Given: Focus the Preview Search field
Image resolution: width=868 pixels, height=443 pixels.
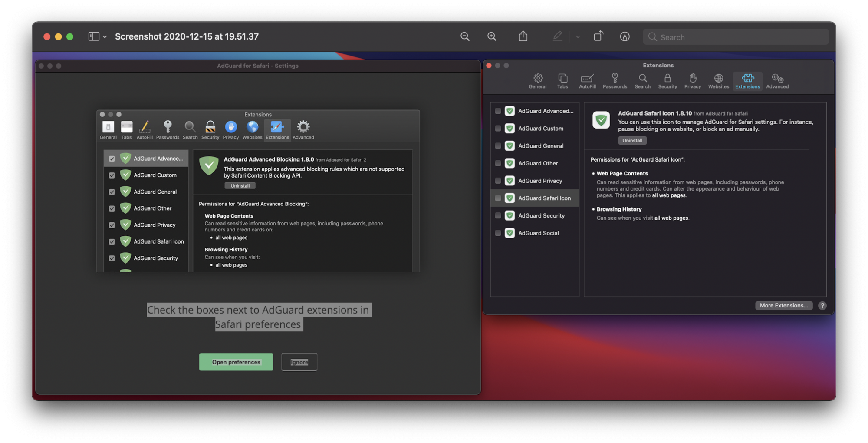Looking at the screenshot, I should 736,37.
